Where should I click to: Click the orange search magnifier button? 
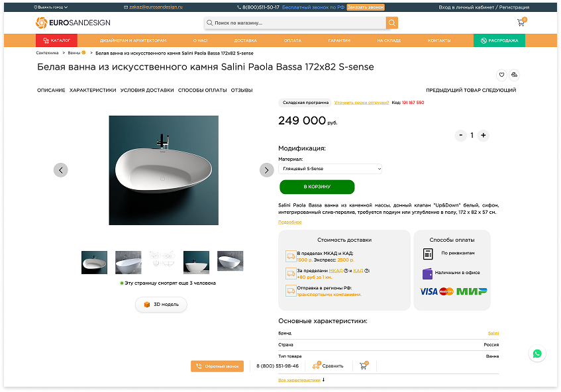coord(391,23)
